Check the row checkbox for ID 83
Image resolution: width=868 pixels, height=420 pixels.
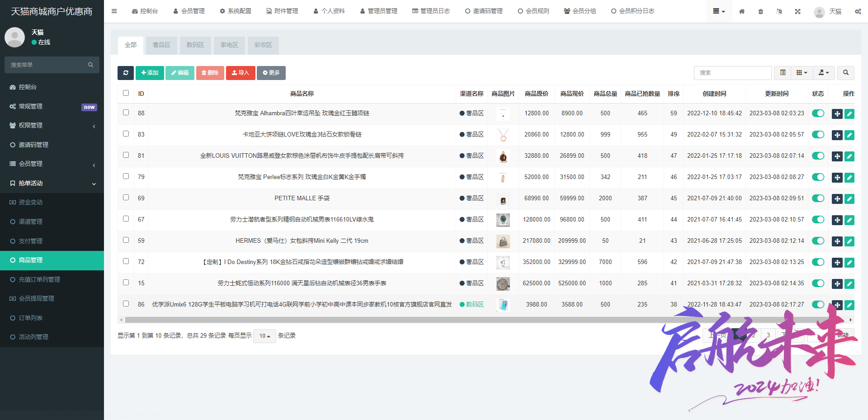[x=126, y=134]
